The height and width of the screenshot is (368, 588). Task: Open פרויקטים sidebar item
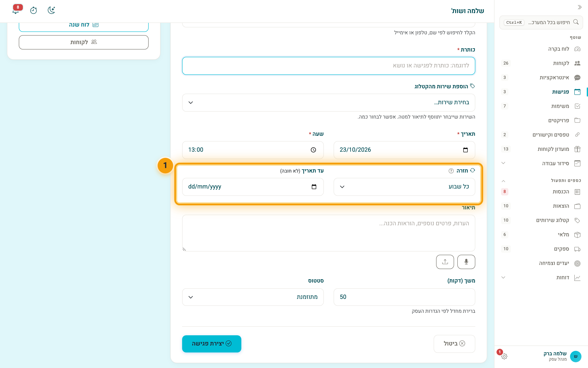541,120
